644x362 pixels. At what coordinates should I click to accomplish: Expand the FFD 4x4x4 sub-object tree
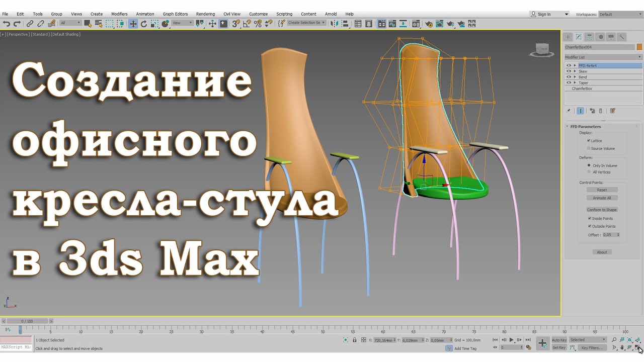pyautogui.click(x=575, y=65)
